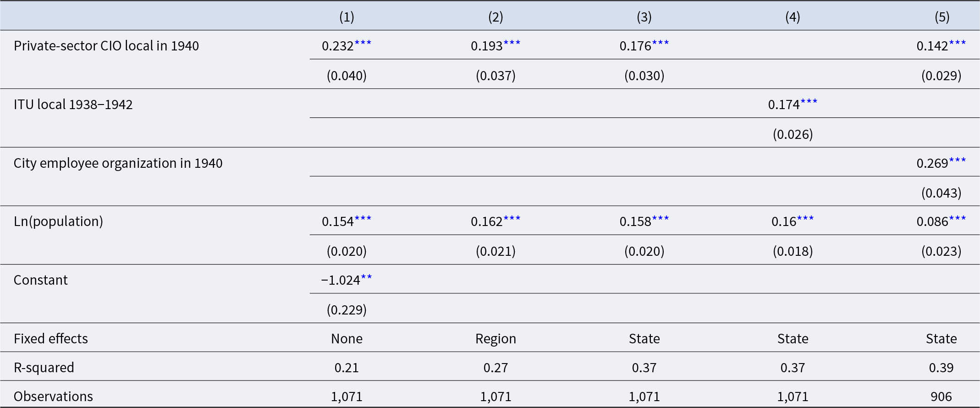Select the observations value 906
The image size is (980, 408).
click(941, 397)
